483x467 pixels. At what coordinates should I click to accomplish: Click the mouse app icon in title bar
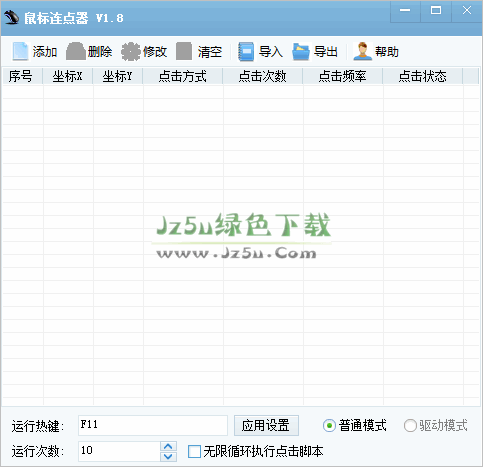click(11, 17)
